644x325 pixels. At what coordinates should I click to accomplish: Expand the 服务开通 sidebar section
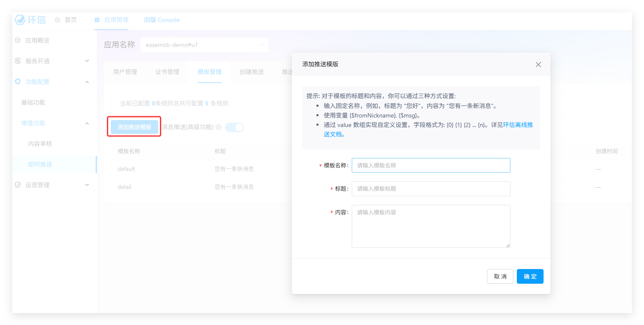(x=87, y=61)
